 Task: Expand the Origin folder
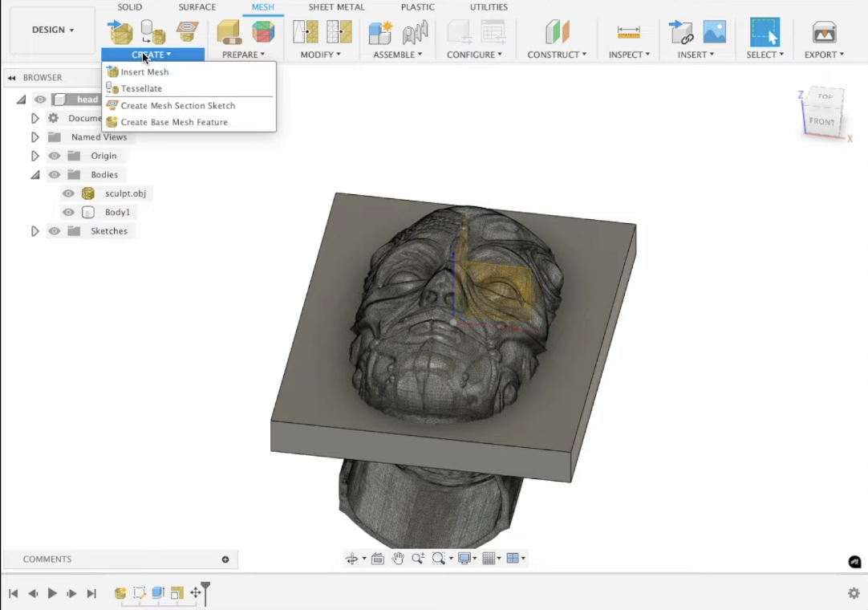34,156
